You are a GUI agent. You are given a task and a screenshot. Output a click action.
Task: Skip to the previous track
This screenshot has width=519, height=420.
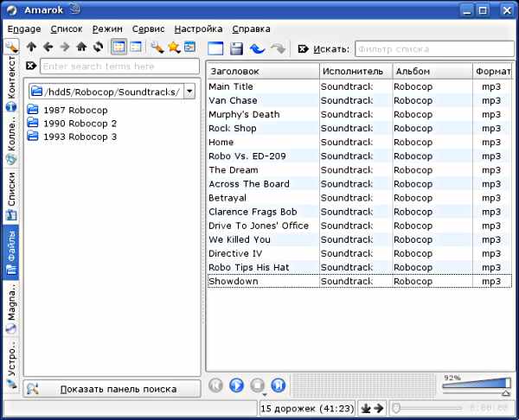pos(215,385)
